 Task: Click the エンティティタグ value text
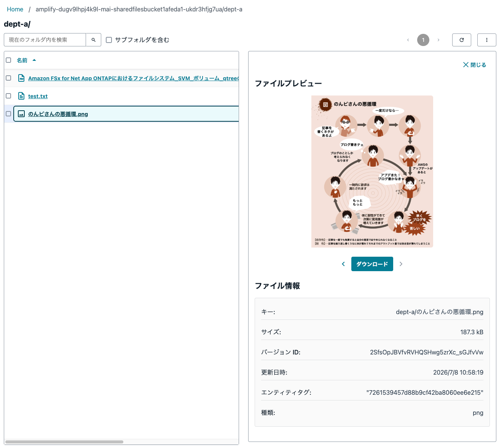tap(425, 392)
